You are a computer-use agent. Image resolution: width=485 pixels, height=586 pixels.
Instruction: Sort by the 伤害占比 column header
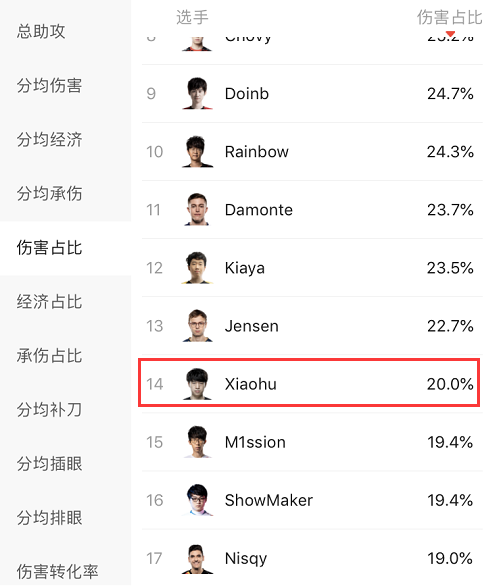coord(450,18)
